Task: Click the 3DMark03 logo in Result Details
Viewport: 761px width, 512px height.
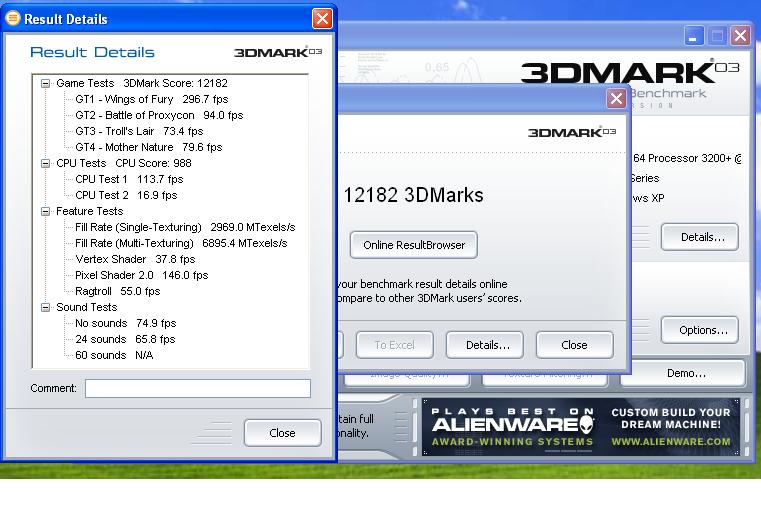Action: [x=278, y=52]
